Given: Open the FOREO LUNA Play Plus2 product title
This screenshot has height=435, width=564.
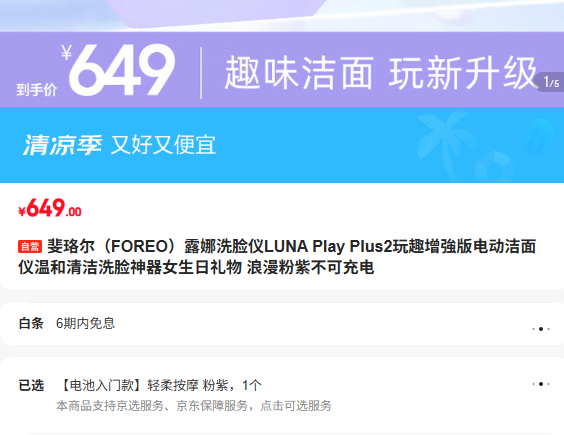Looking at the screenshot, I should click(277, 257).
